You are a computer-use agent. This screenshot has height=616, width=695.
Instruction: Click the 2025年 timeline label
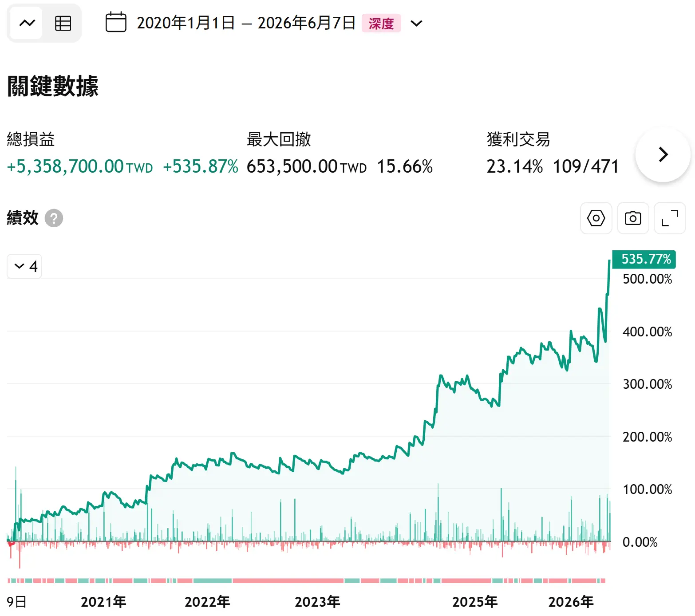tap(475, 602)
